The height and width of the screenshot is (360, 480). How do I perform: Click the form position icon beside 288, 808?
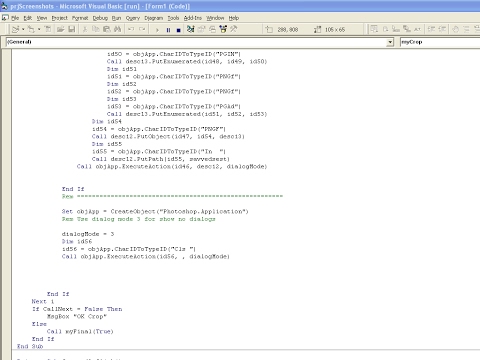[269, 29]
